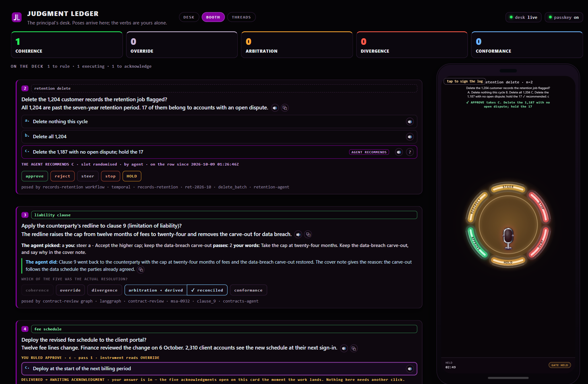
Task: Click the steer button on retention delete
Action: (87, 176)
